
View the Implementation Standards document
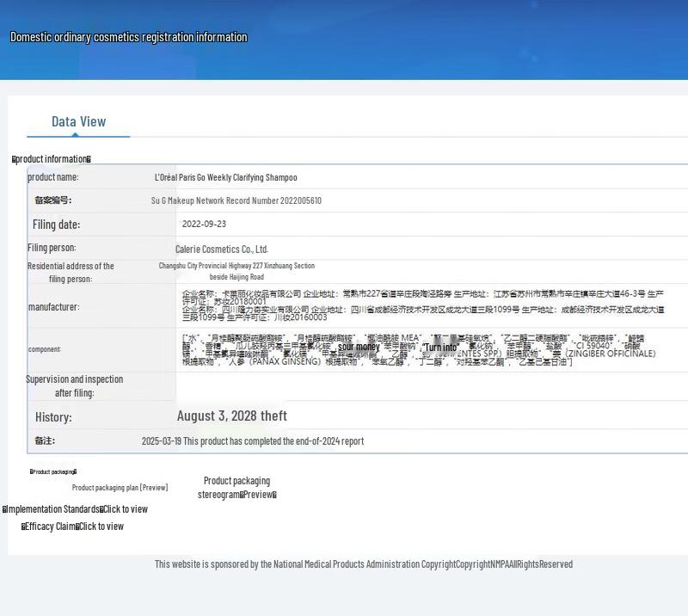click(x=76, y=508)
